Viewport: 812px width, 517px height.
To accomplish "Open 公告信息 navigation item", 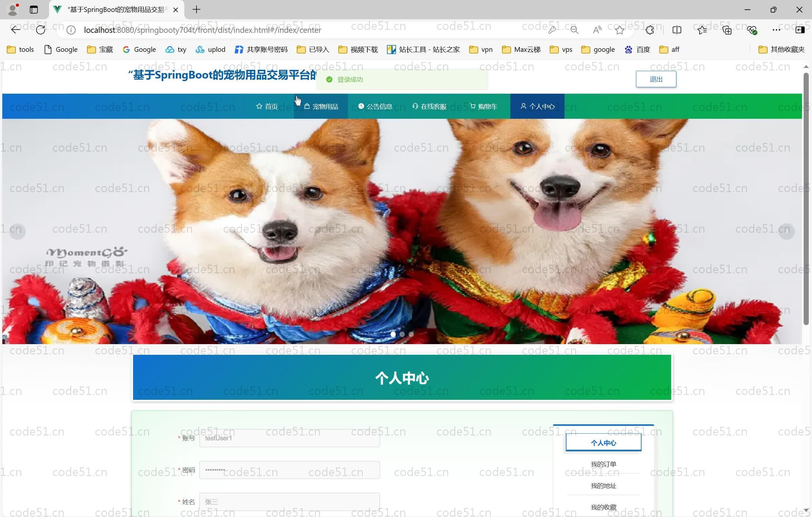I will (x=375, y=107).
